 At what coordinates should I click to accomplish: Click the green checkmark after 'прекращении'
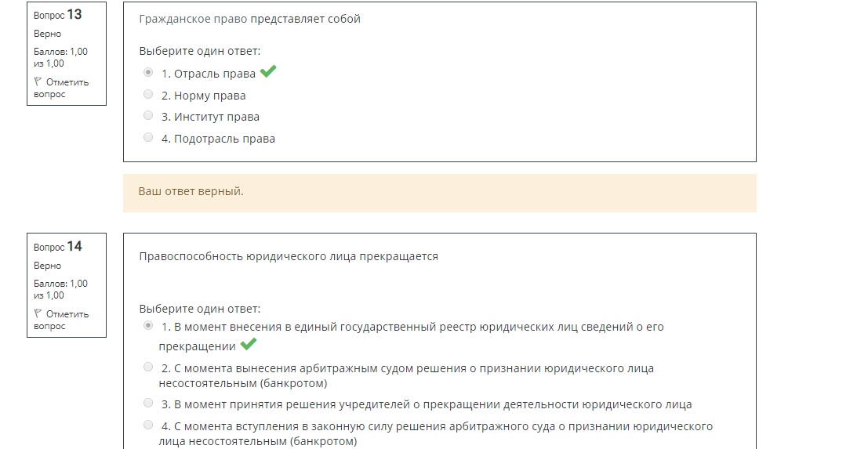pyautogui.click(x=248, y=344)
